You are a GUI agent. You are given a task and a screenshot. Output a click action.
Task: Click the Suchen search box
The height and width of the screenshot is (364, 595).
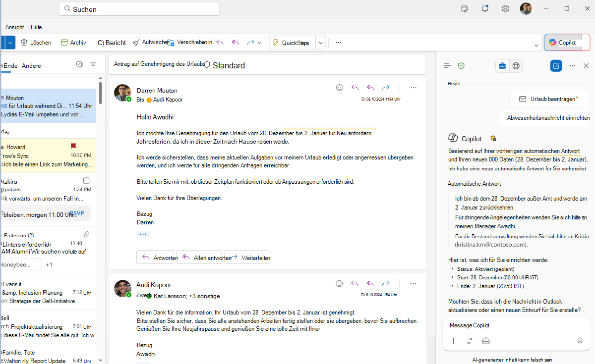click(139, 9)
